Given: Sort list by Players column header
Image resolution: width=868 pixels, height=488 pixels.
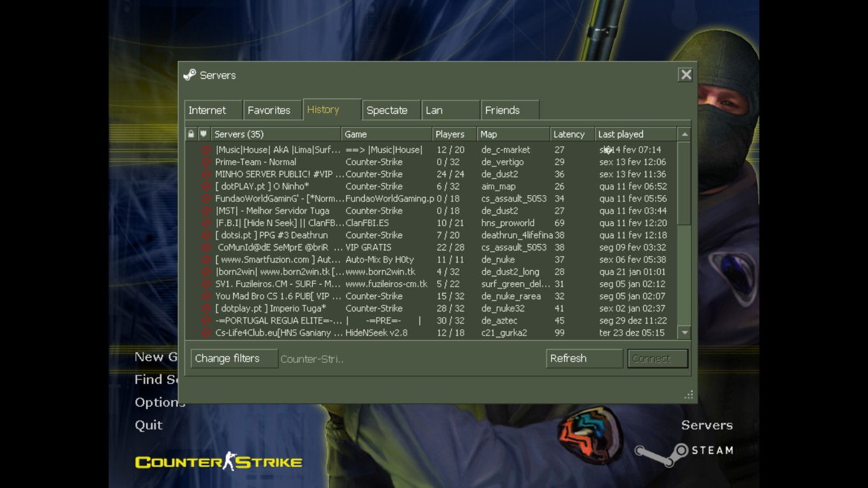Looking at the screenshot, I should point(454,134).
